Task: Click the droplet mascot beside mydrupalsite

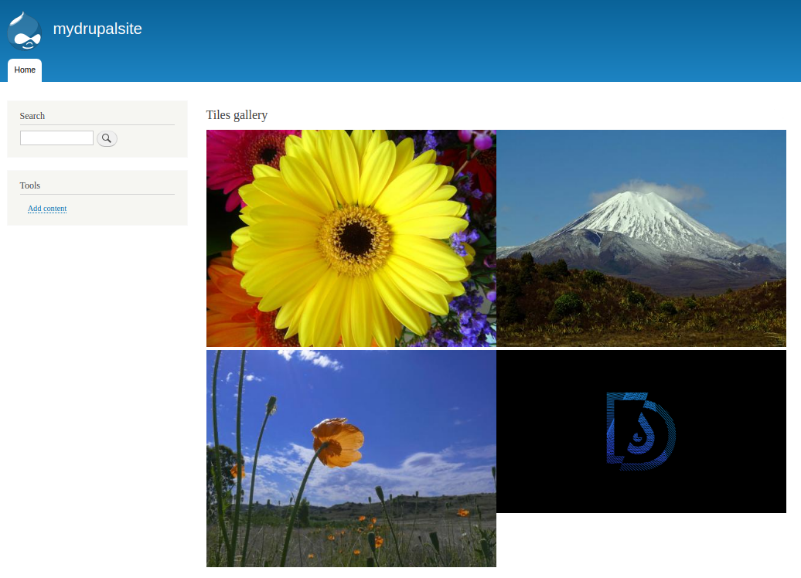Action: click(x=23, y=30)
